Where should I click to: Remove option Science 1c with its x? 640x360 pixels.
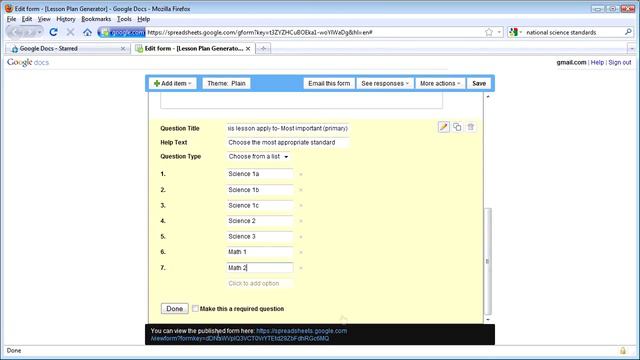click(x=301, y=206)
